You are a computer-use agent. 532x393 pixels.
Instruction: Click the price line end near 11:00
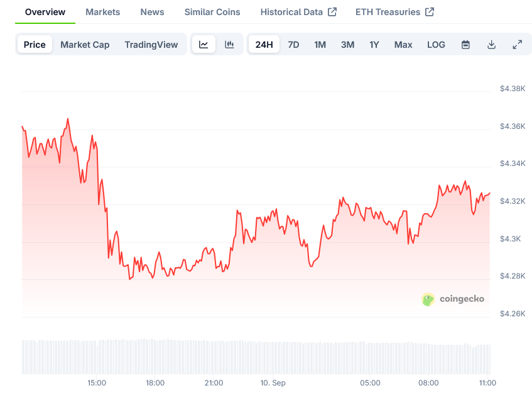pos(489,193)
